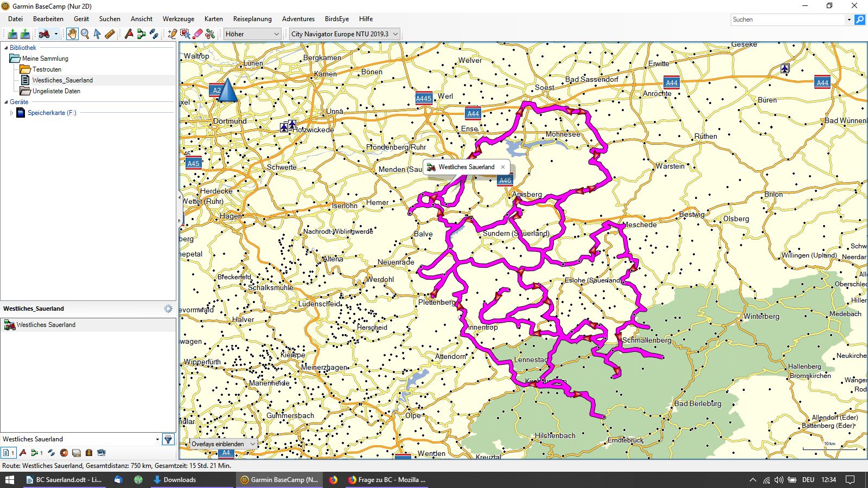Screen dimensions: 868x488
Task: Select the Divide scissors tool
Action: (210, 34)
